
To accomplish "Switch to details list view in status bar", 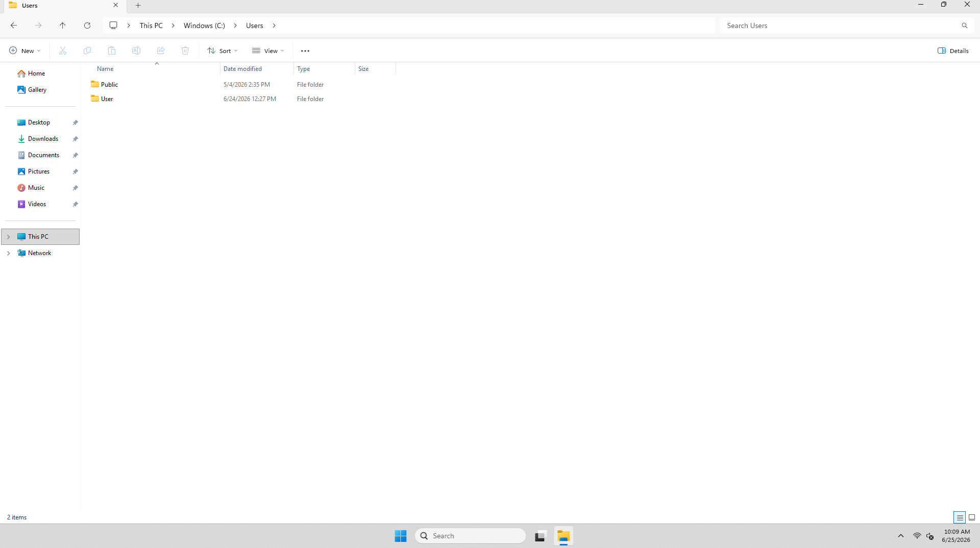I will click(x=960, y=517).
